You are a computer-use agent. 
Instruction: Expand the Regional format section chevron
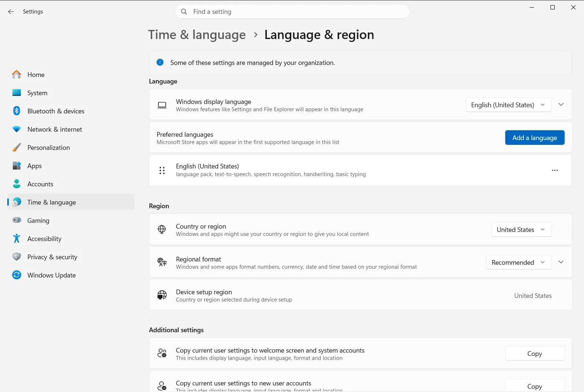[561, 262]
